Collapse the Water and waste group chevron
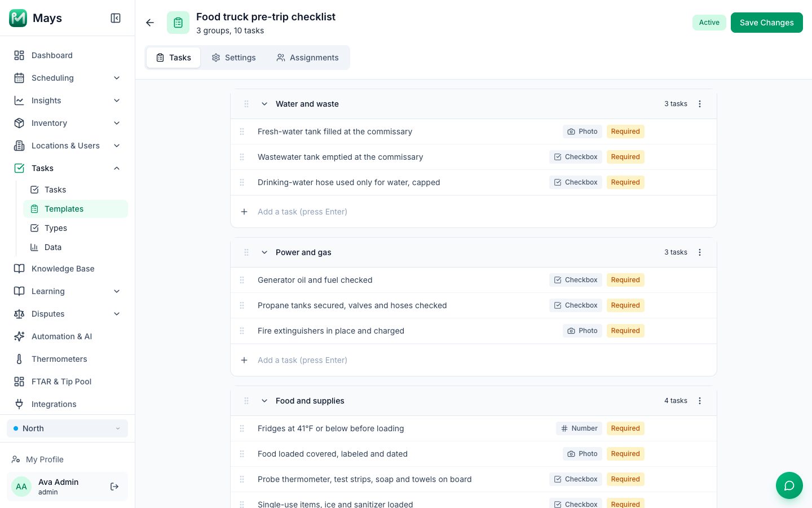 pyautogui.click(x=264, y=104)
